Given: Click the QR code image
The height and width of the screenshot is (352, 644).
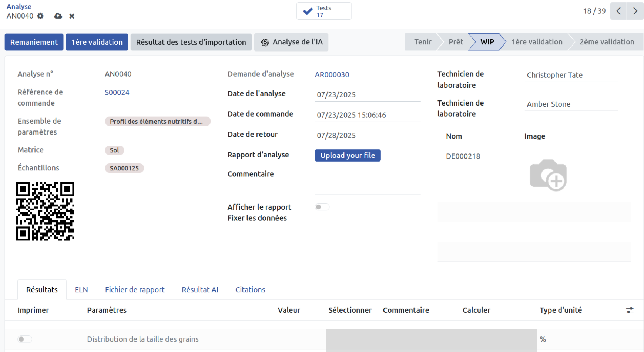Looking at the screenshot, I should click(x=45, y=211).
